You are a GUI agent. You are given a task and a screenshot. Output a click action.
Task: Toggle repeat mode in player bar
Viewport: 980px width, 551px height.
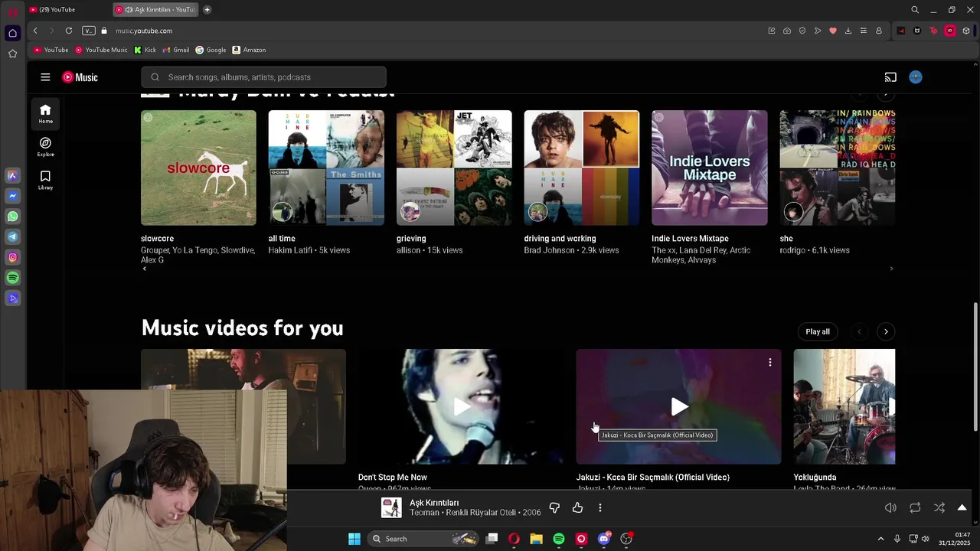915,507
